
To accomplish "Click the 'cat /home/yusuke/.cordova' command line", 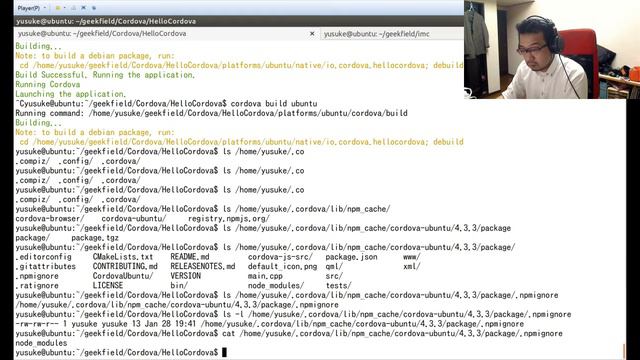I will (x=392, y=333).
